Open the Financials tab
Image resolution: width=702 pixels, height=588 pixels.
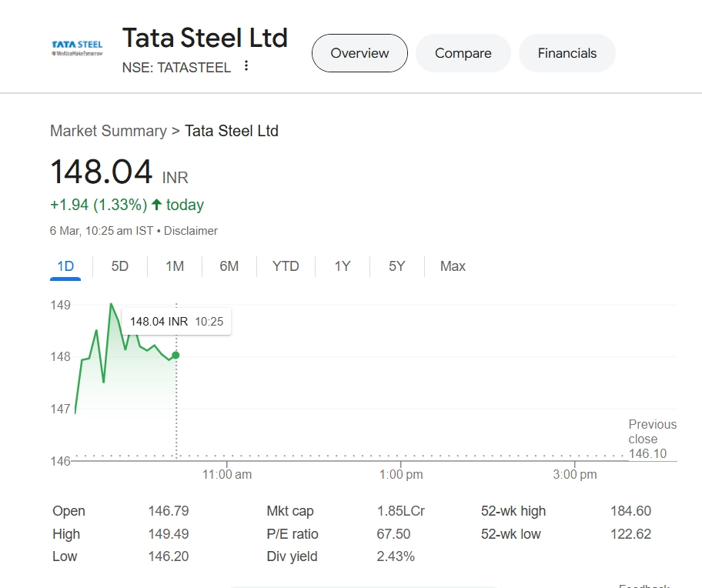pos(567,53)
